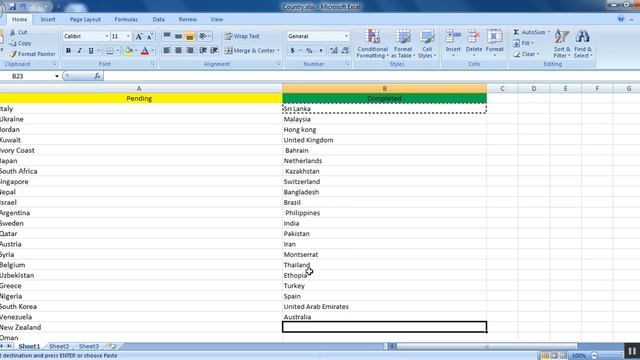Toggle Italic formatting
Viewport: 640px width, 360px height.
pyautogui.click(x=80, y=51)
